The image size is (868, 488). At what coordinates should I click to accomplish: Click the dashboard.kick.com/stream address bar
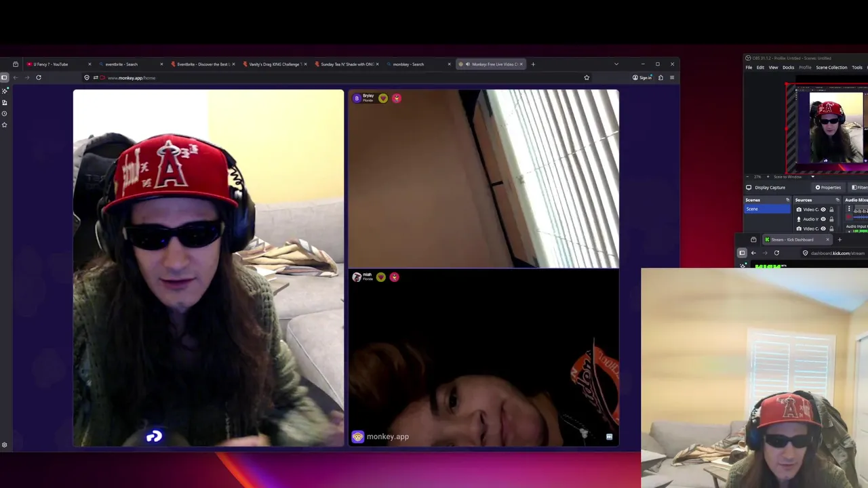click(x=834, y=253)
